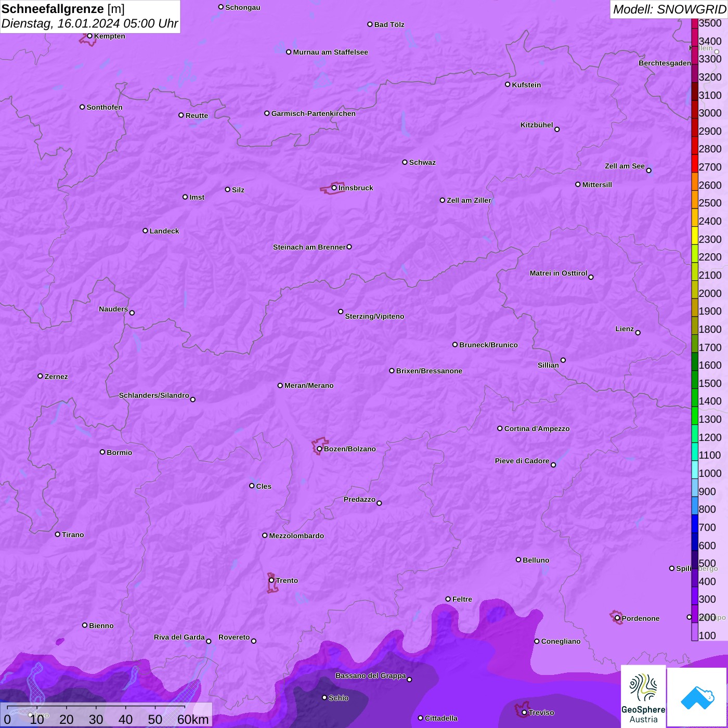The image size is (728, 728).
Task: Click the Steinach am Brenner label
Action: point(309,247)
